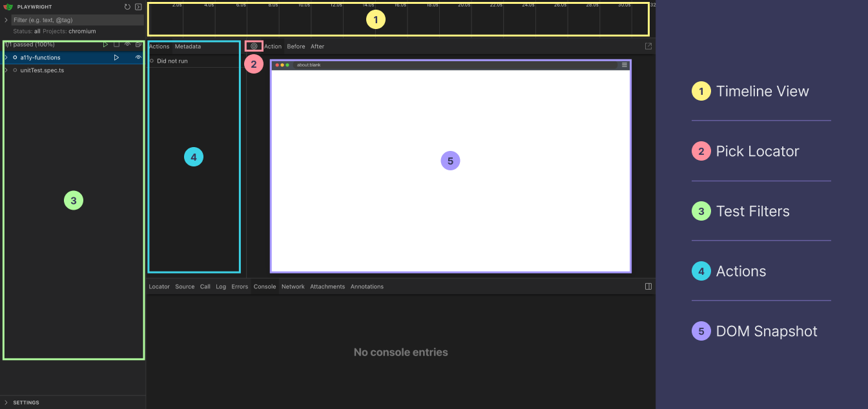Run a11y-functions test with its play icon
Image resolution: width=868 pixels, height=409 pixels.
tap(117, 57)
